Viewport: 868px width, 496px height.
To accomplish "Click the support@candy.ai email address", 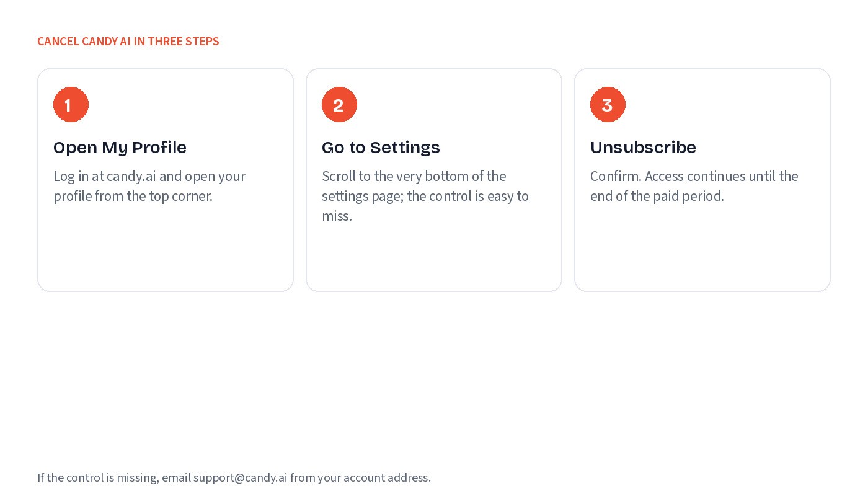I will (241, 477).
